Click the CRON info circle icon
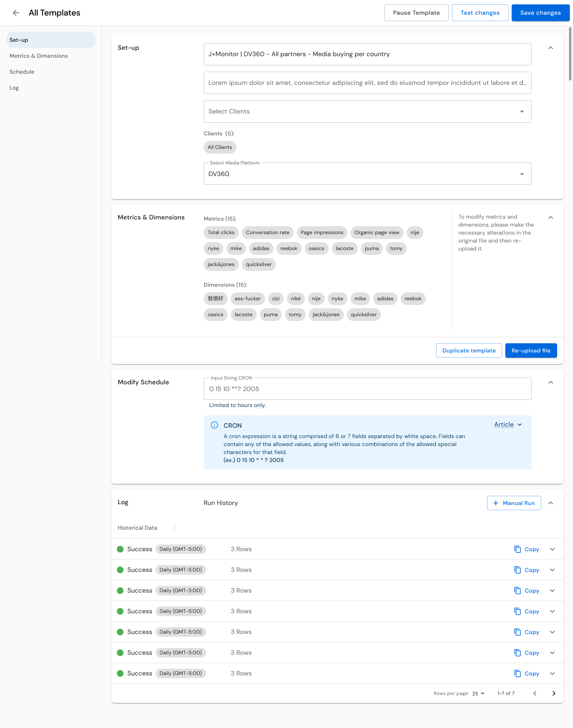 point(214,425)
